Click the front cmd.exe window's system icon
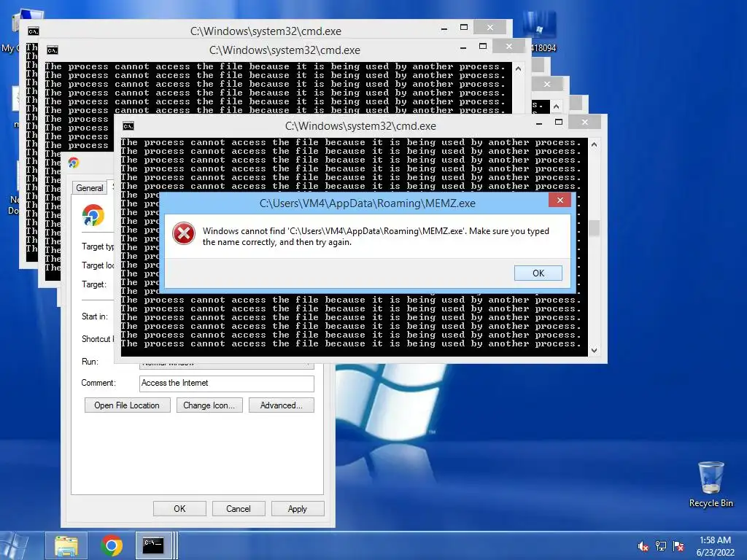The height and width of the screenshot is (560, 747). click(x=128, y=126)
